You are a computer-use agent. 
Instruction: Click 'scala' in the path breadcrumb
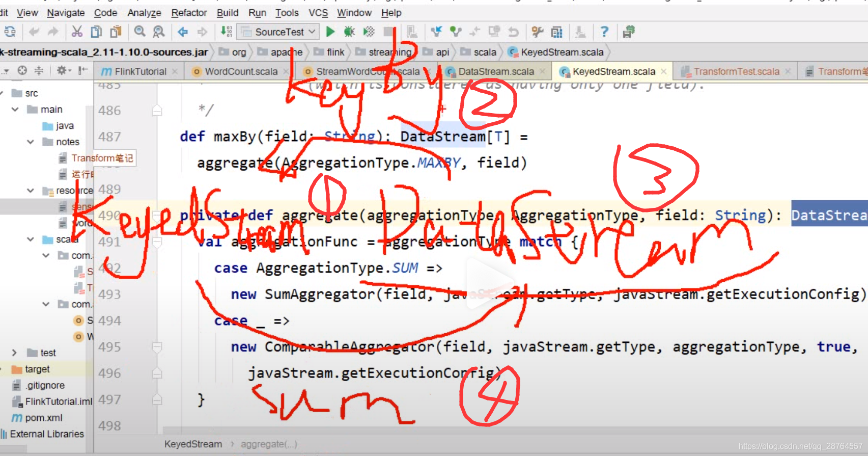485,52
